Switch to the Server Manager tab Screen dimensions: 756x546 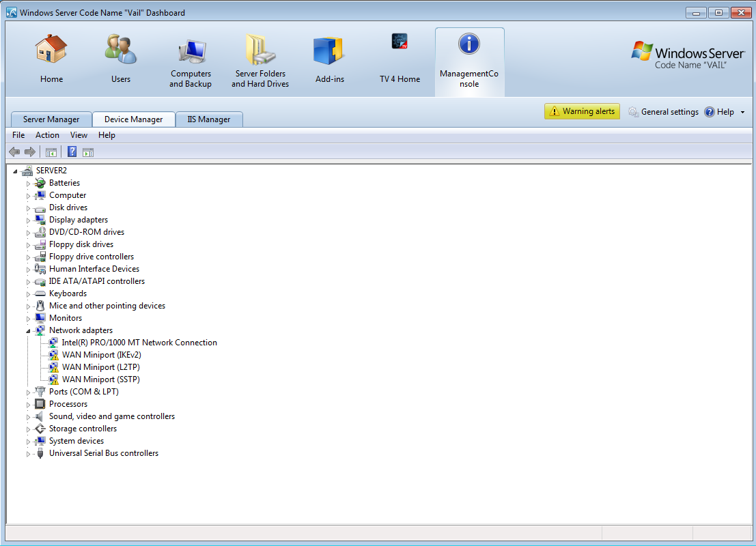point(51,119)
